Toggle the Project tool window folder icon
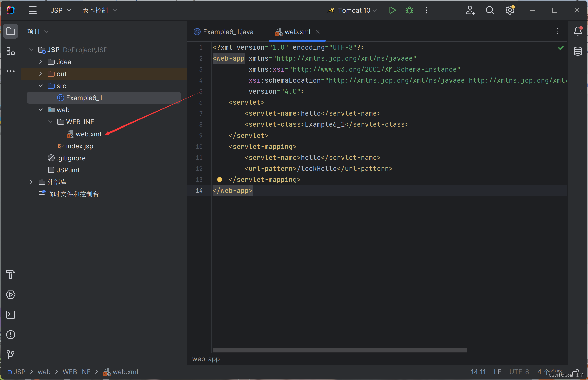588x380 pixels. (x=11, y=31)
